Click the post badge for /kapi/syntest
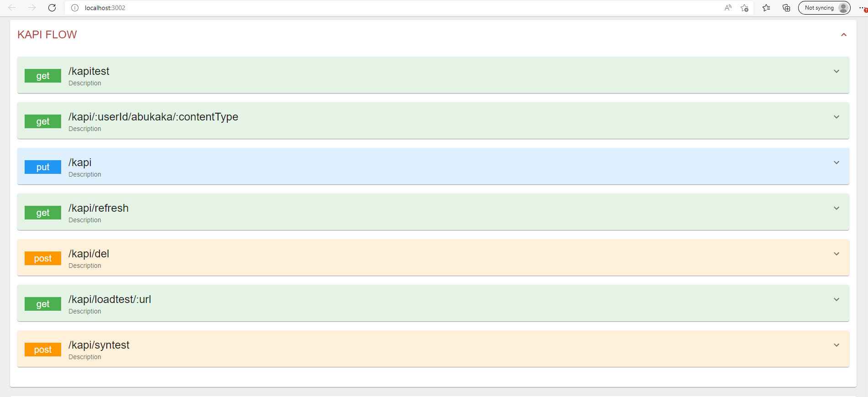This screenshot has width=868, height=397. (43, 350)
